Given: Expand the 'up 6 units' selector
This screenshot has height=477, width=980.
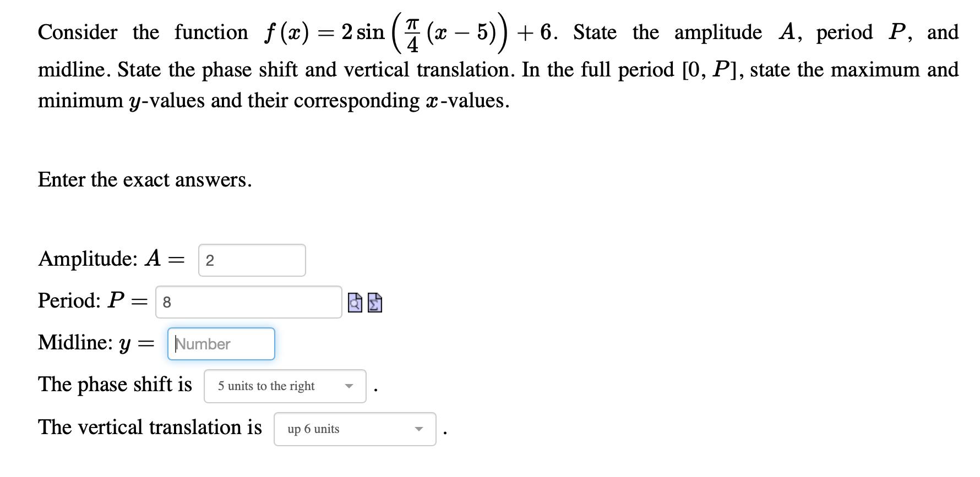Looking at the screenshot, I should pyautogui.click(x=419, y=429).
